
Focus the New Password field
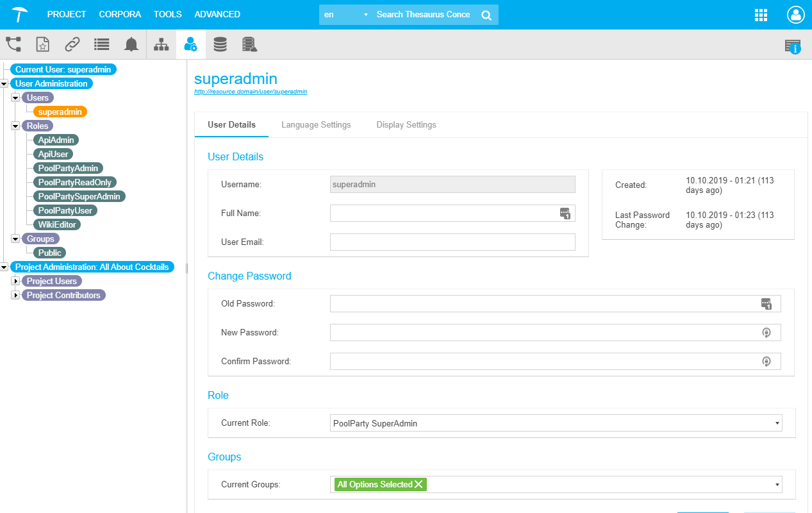[x=556, y=333]
